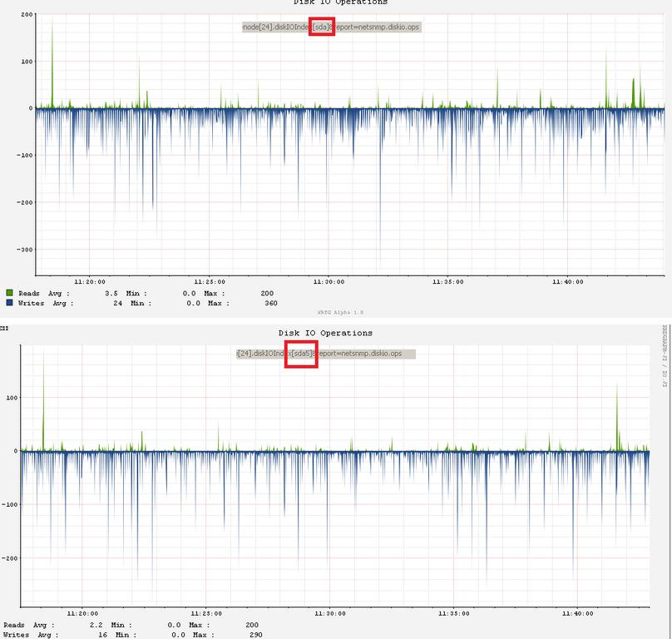This screenshot has width=672, height=639.
Task: Click the 200 y-axis label on top graph
Action: click(27, 14)
